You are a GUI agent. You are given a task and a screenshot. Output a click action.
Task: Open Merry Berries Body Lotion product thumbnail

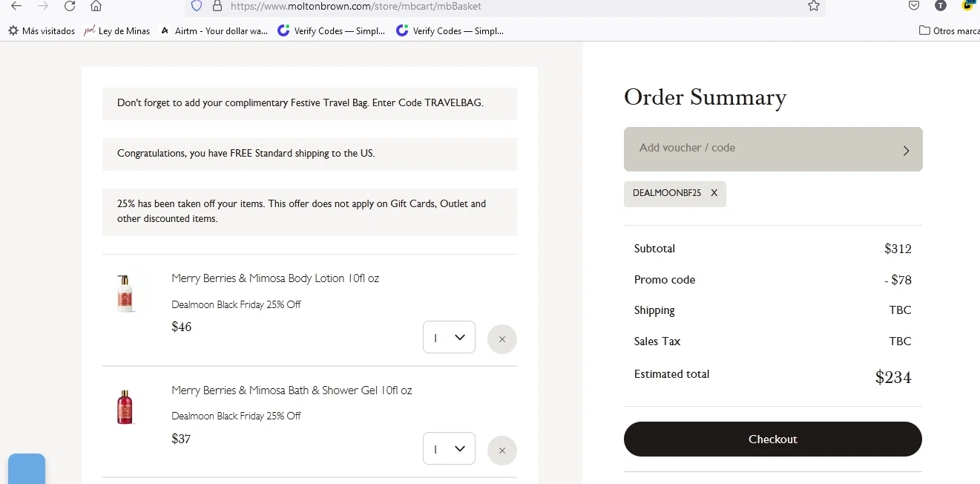125,293
